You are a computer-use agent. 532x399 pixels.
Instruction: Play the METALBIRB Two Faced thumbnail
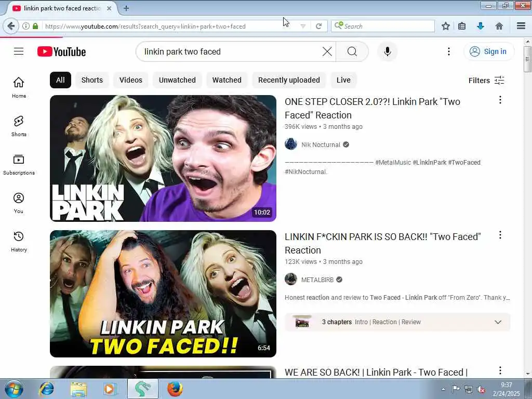(x=163, y=294)
